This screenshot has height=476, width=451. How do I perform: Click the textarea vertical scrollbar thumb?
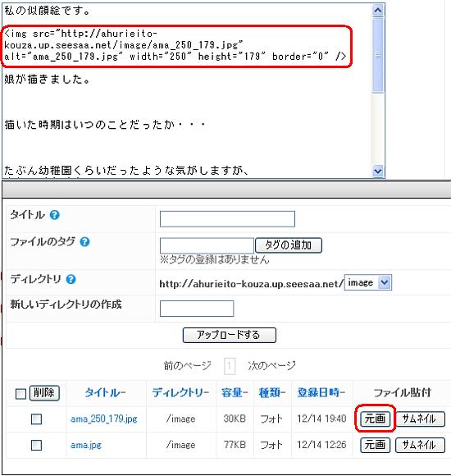[x=377, y=55]
